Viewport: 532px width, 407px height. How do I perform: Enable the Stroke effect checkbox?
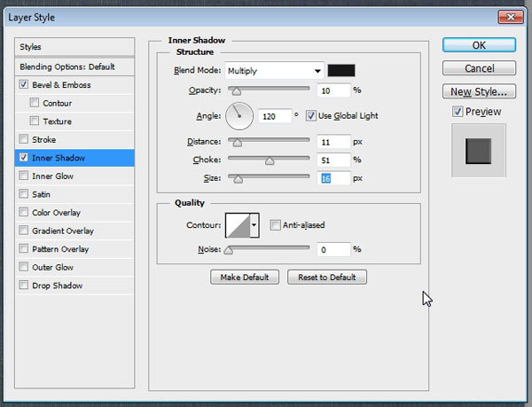23,139
